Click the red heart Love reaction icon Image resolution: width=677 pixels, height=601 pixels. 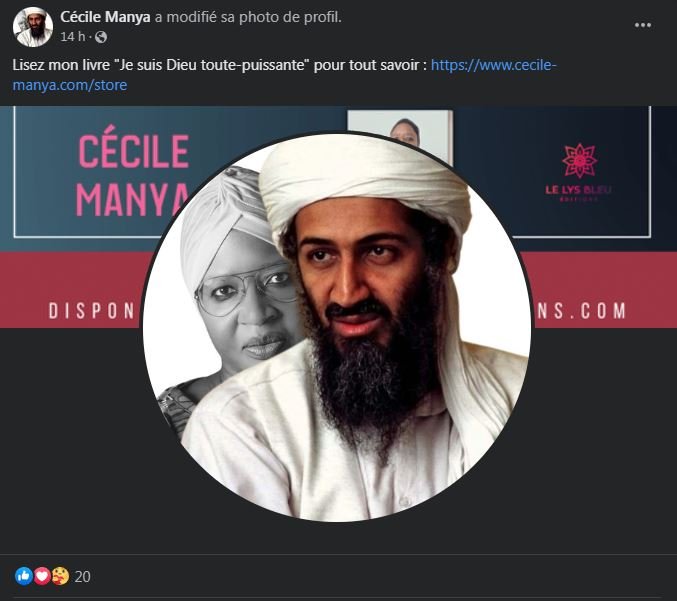pos(42,576)
